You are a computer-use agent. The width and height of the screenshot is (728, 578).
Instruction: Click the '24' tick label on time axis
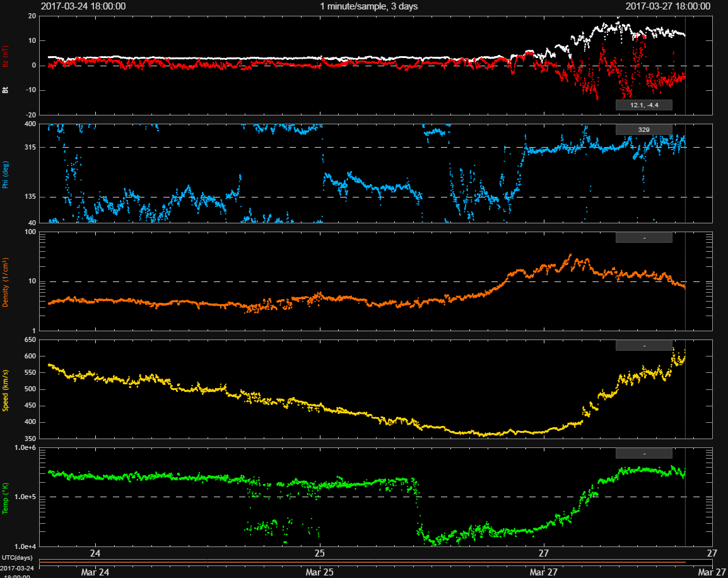coord(95,553)
